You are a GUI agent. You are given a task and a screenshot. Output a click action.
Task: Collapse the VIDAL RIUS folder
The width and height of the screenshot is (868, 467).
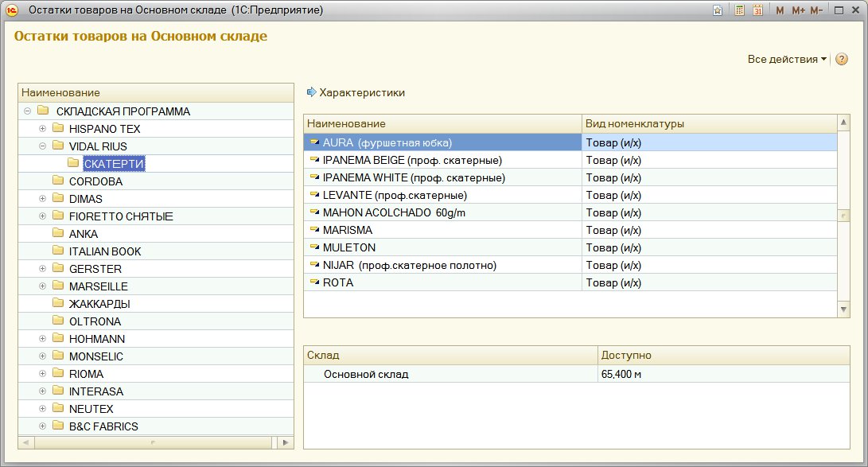pyautogui.click(x=42, y=146)
